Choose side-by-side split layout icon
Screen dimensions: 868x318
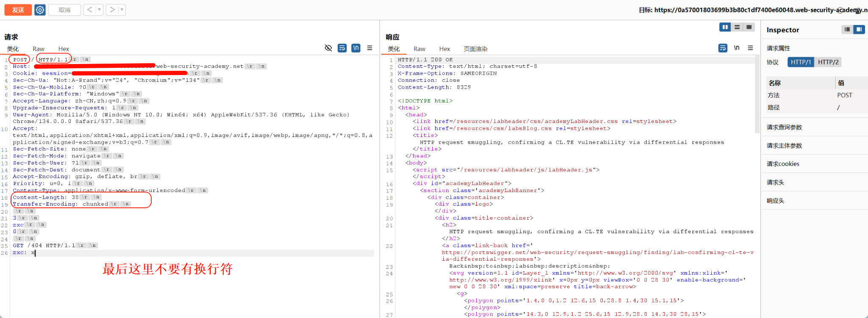(x=725, y=27)
